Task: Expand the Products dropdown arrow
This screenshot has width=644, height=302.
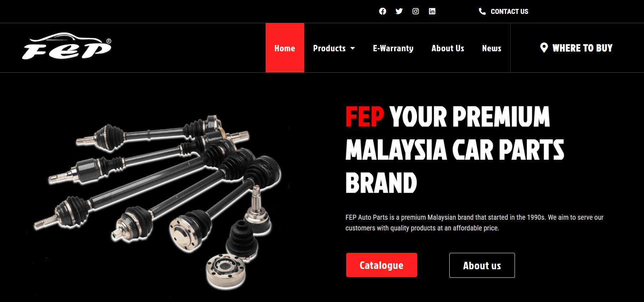Action: [x=353, y=48]
